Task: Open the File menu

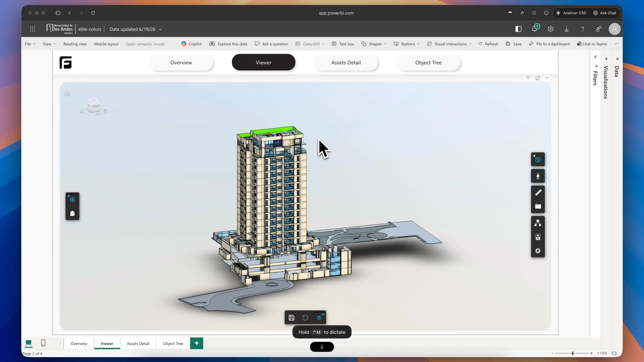Action: (x=30, y=44)
